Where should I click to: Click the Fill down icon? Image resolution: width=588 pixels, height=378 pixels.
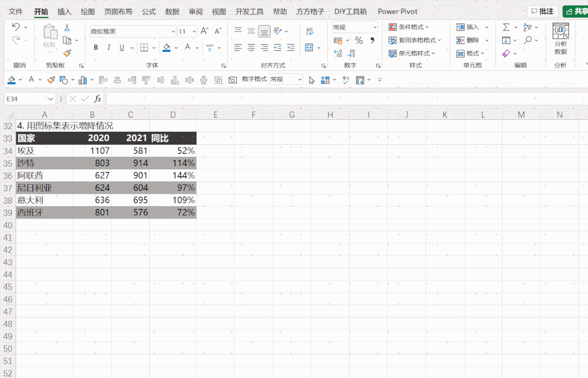click(506, 40)
